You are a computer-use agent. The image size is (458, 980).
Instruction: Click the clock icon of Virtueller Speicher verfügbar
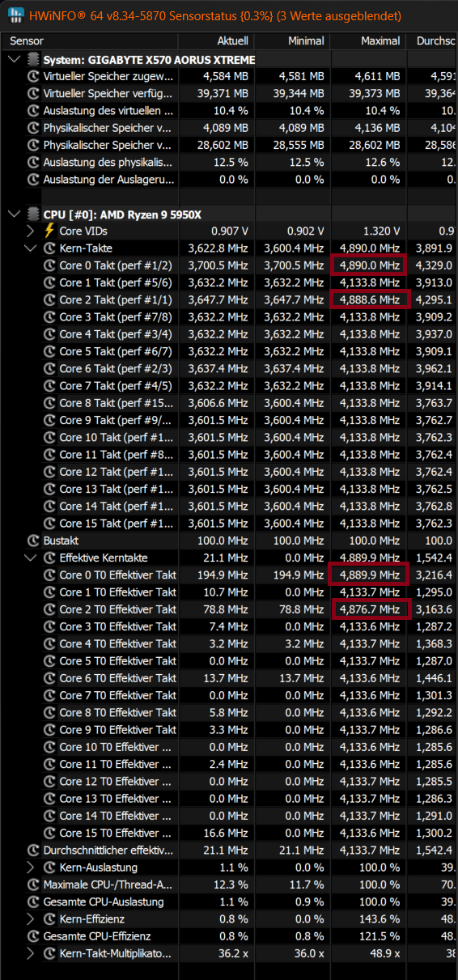coord(33,93)
